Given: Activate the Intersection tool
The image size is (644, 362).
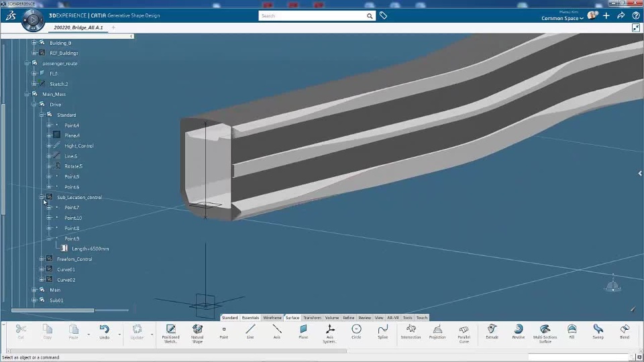Looking at the screenshot, I should [411, 332].
